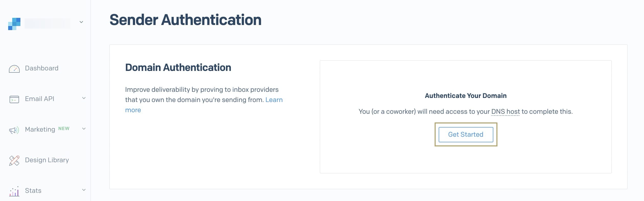Open the Design Library menu item

click(47, 160)
